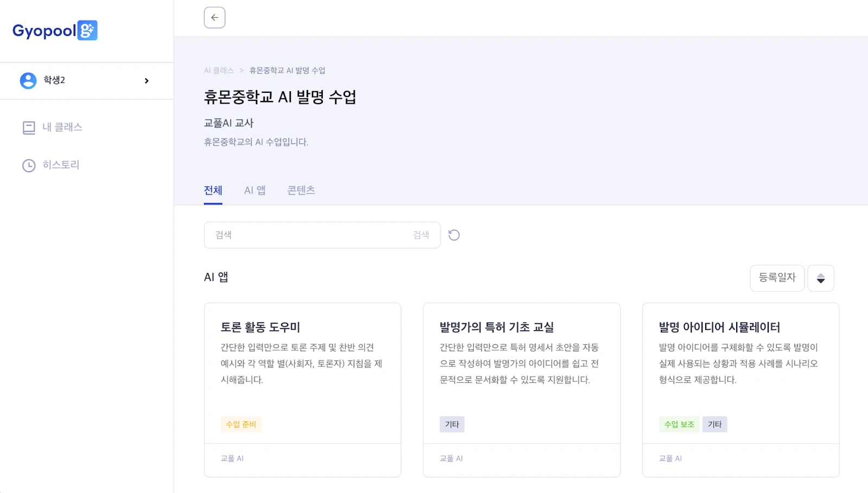Expand the 학생2 profile chevron
This screenshot has width=868, height=493.
(x=146, y=81)
